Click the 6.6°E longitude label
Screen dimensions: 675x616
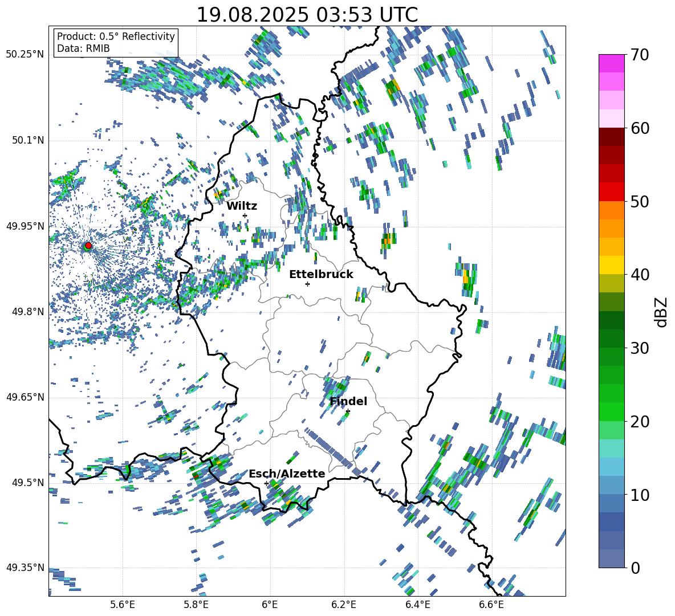tap(491, 605)
